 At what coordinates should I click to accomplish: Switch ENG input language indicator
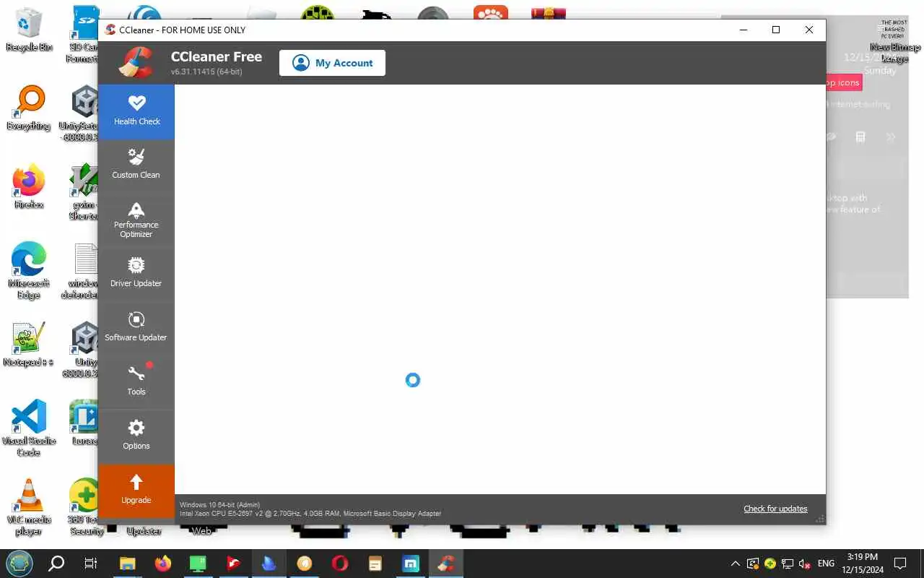[x=826, y=564]
